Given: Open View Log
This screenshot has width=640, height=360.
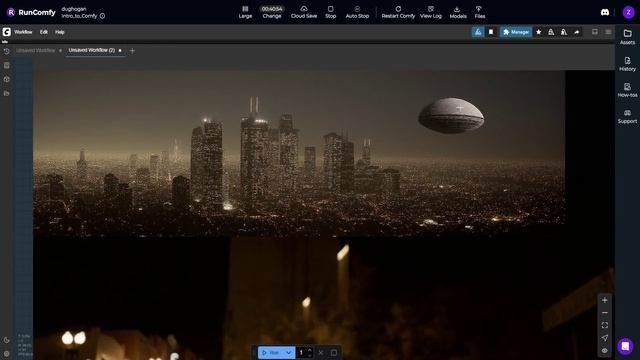Looking at the screenshot, I should tap(431, 12).
